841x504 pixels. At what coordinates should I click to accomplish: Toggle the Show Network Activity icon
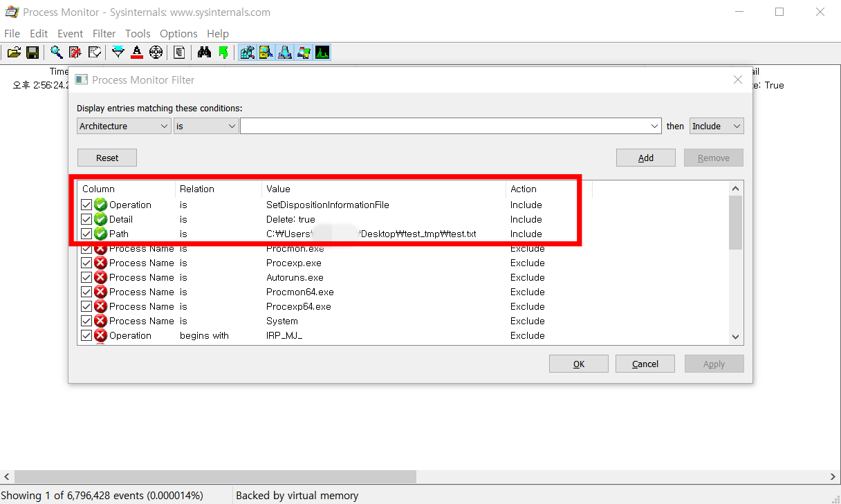[285, 52]
